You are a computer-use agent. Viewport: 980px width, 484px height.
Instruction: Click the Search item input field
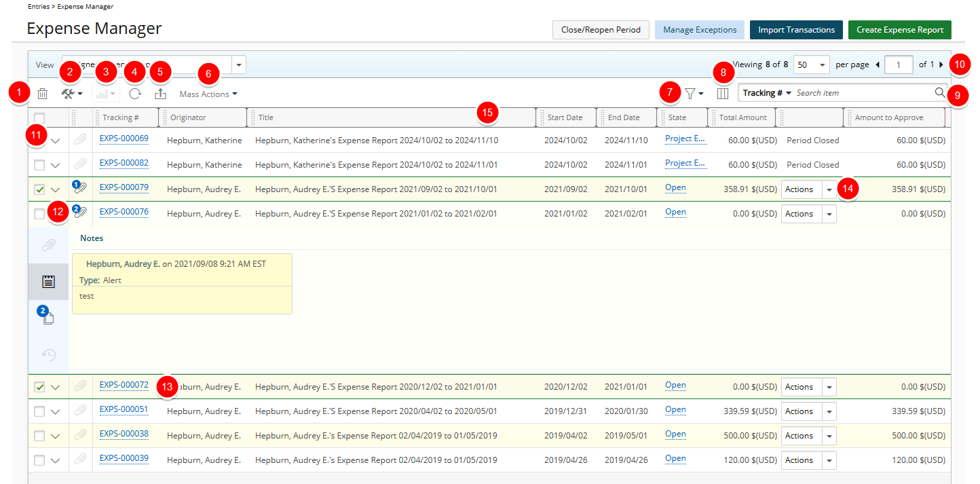point(862,93)
